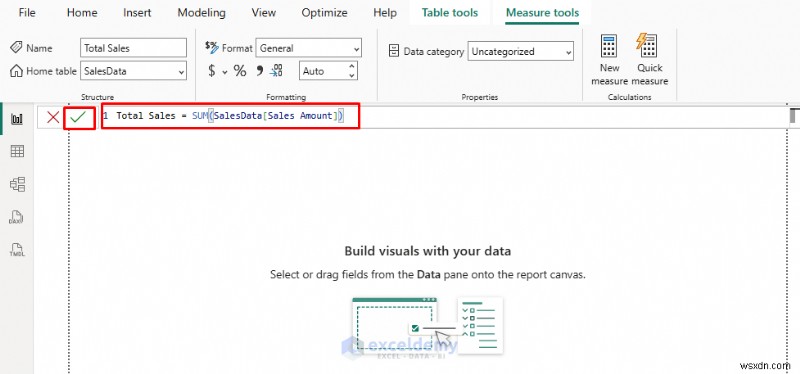This screenshot has width=800, height=374.
Task: Click the Data category icon
Action: [x=394, y=51]
